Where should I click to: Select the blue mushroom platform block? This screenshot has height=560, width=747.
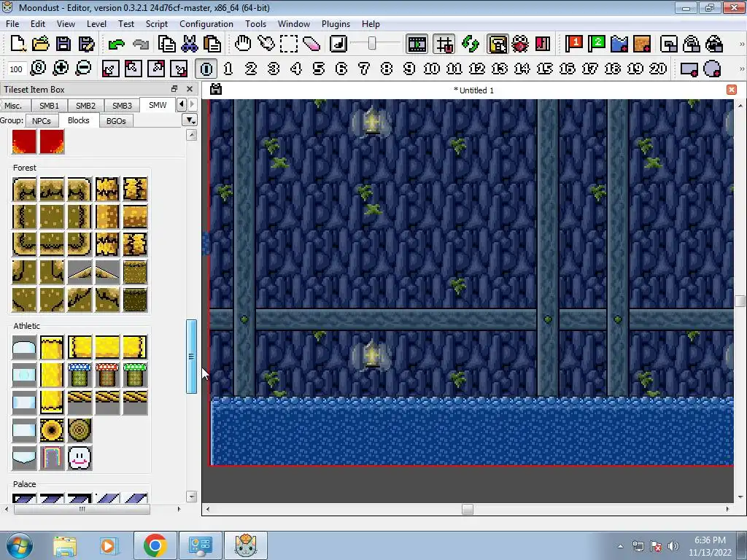(x=80, y=375)
